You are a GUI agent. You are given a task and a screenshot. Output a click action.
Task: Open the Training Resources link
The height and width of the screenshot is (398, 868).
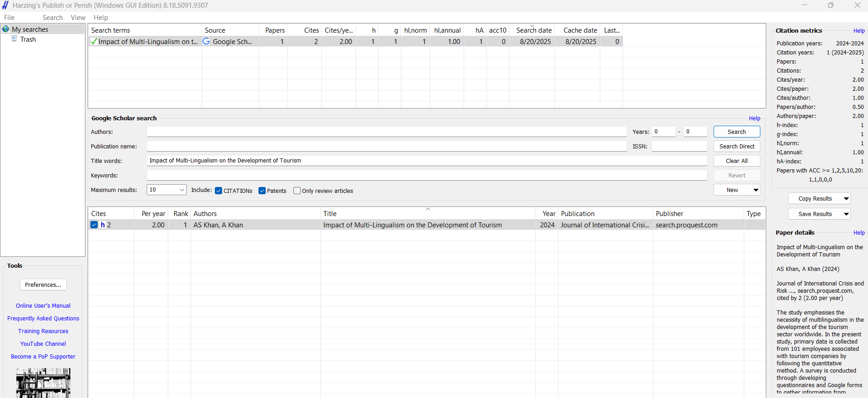coord(43,331)
